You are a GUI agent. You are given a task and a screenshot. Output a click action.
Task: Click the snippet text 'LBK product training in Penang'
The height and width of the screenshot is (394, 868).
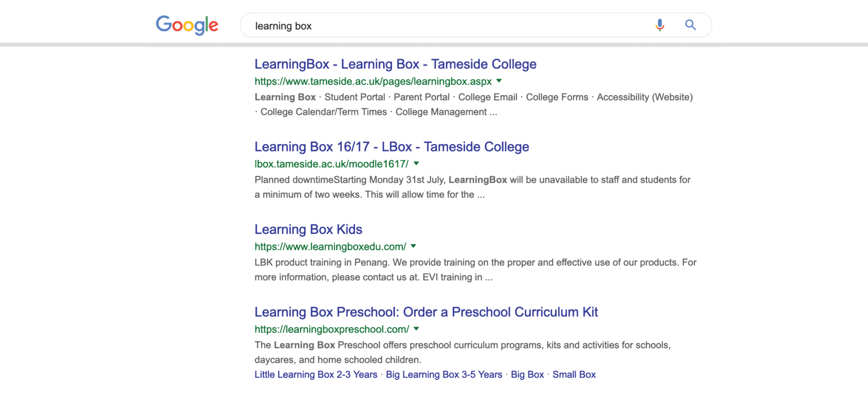[476, 270]
